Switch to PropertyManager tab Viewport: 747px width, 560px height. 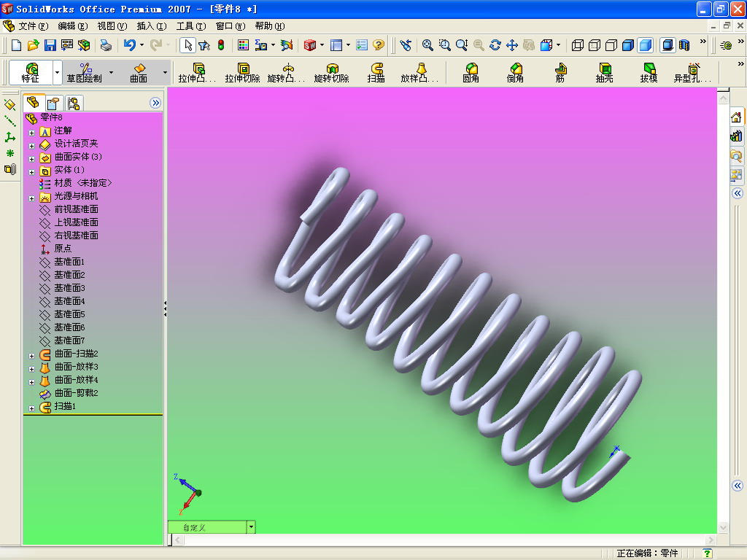click(x=53, y=103)
